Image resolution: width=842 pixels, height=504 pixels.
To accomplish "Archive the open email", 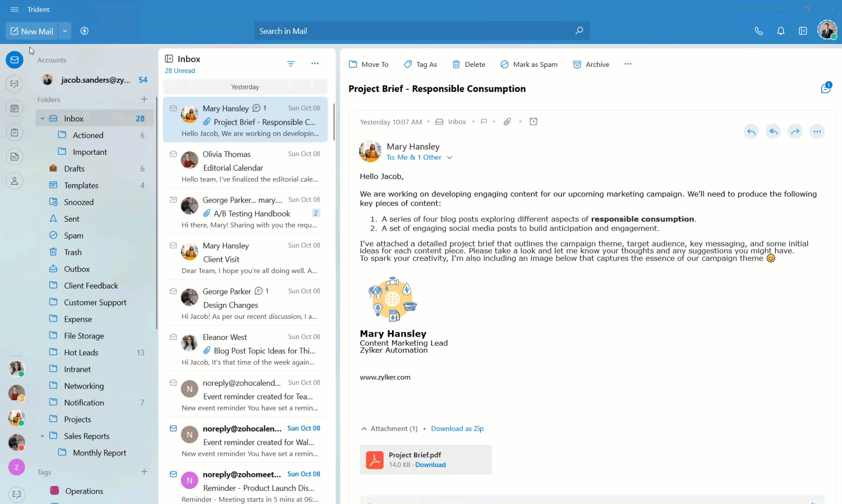I will 591,65.
